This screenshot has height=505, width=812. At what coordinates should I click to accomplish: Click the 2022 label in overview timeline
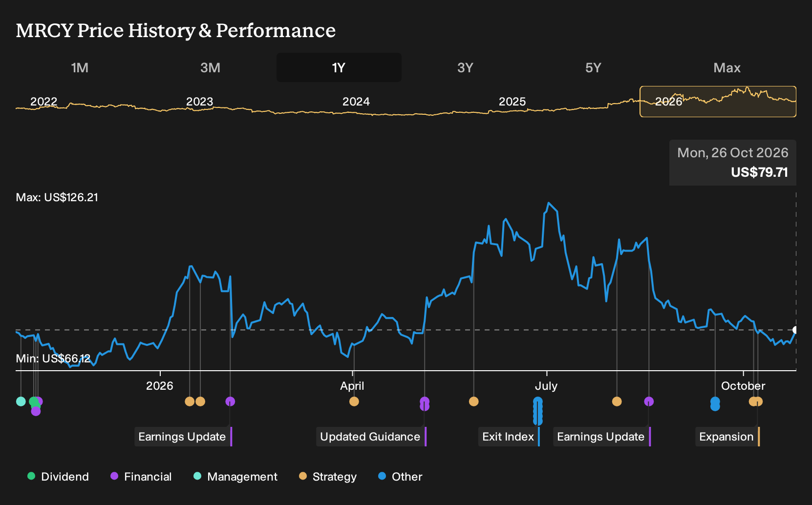coord(44,102)
